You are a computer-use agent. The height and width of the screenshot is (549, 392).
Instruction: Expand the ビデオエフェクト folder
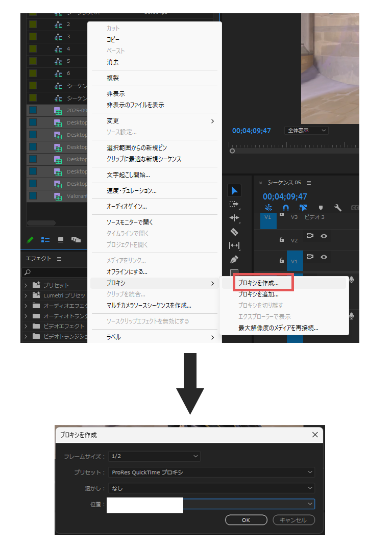tap(26, 326)
